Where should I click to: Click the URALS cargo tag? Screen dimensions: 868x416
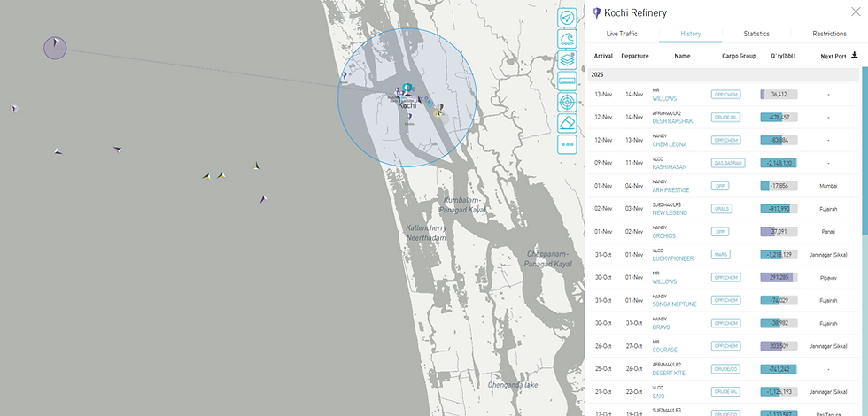click(722, 209)
